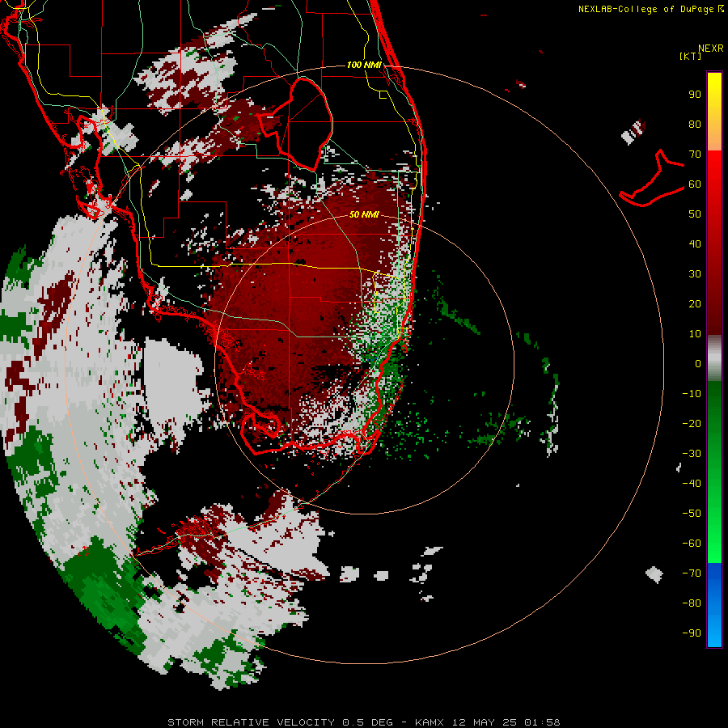The width and height of the screenshot is (728, 728).
Task: Click the '-30' value on the velocity scale
Action: pos(692,454)
